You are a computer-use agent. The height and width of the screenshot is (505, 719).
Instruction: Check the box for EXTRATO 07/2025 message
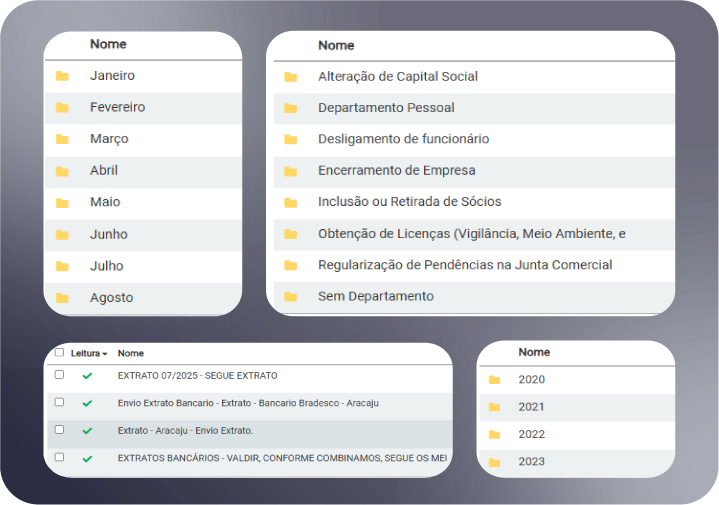pyautogui.click(x=60, y=375)
